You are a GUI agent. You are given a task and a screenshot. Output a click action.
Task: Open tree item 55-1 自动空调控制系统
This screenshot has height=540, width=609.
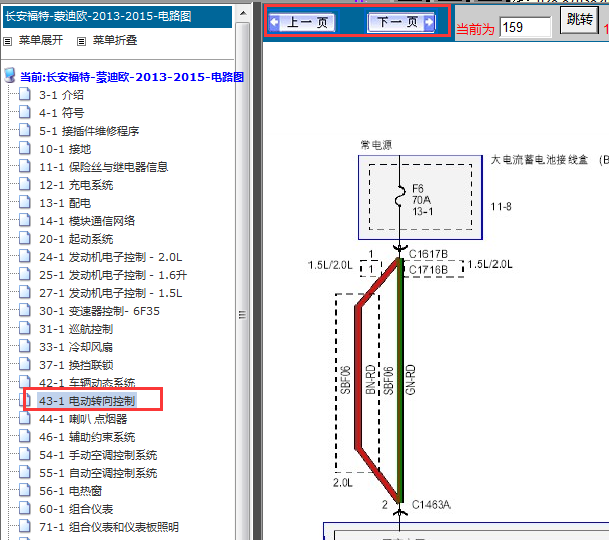98,473
